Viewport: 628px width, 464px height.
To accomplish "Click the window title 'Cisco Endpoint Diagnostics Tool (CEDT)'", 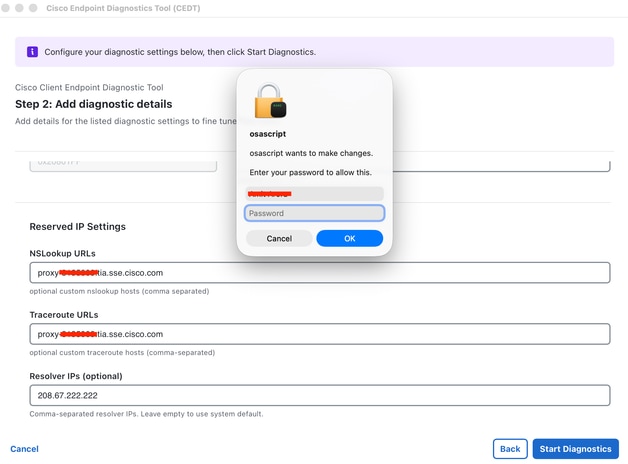I will 123,8.
